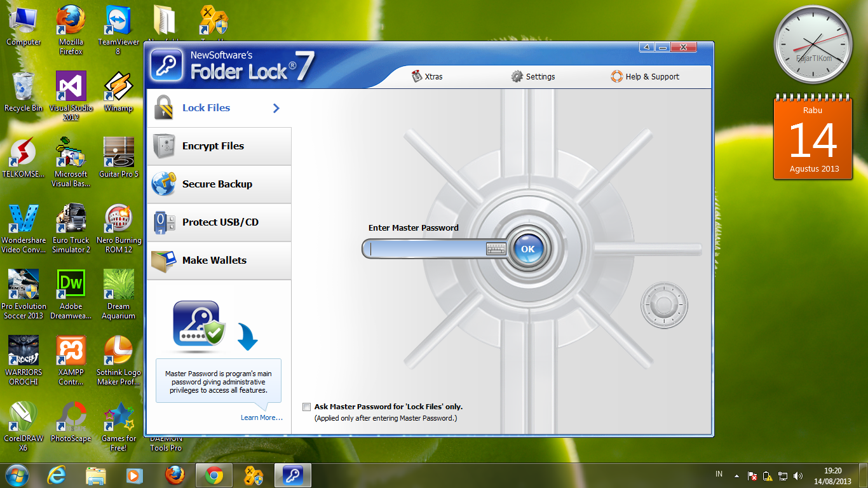Click the Folder Lock taskbar button
868x488 pixels.
tap(293, 475)
